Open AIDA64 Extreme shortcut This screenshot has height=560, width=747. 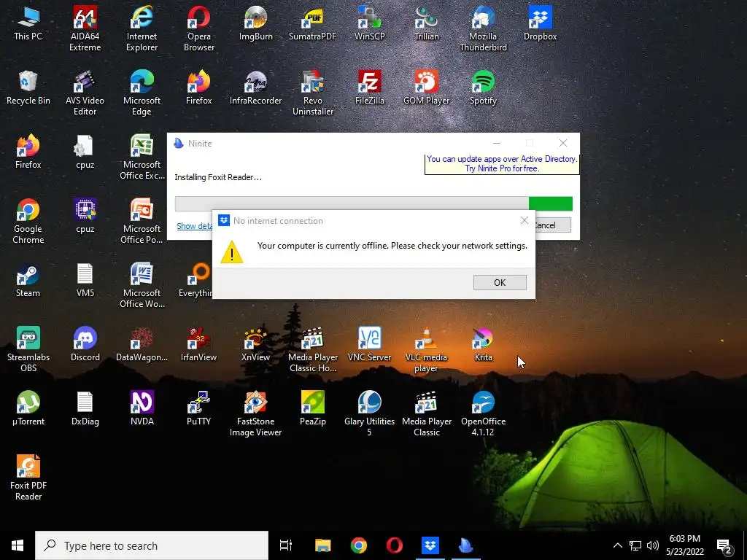pyautogui.click(x=85, y=28)
